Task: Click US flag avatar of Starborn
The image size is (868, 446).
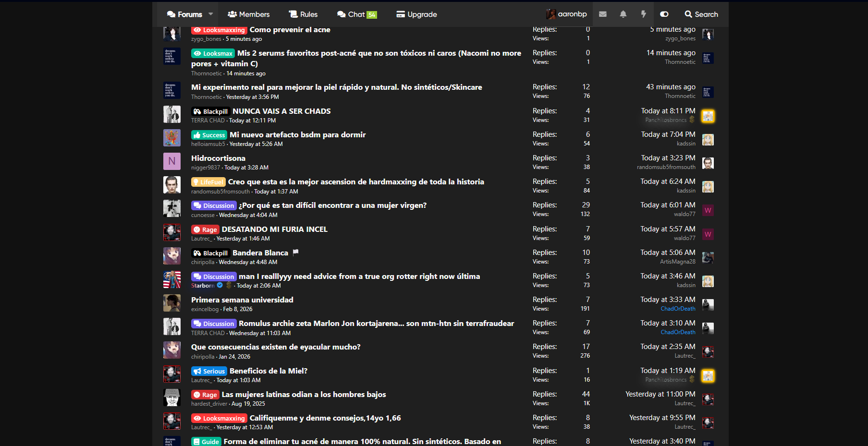Action: pos(172,279)
